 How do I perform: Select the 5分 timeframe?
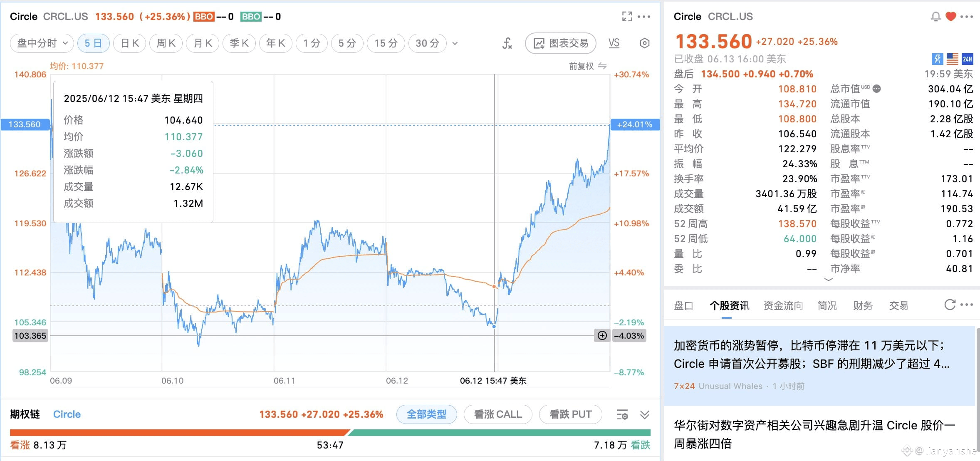347,43
